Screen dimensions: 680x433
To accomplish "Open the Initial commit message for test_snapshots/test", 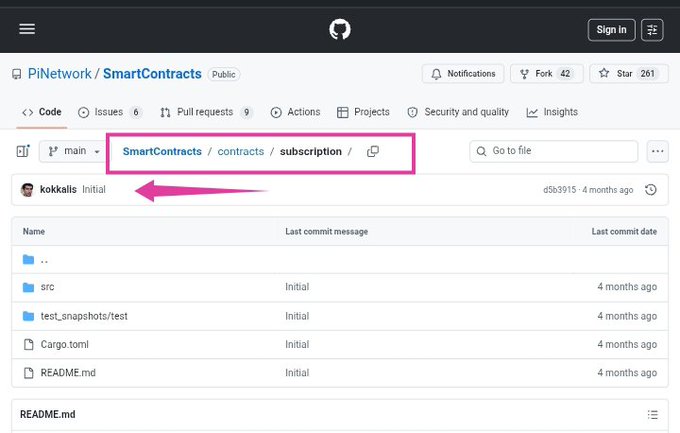I will point(297,316).
